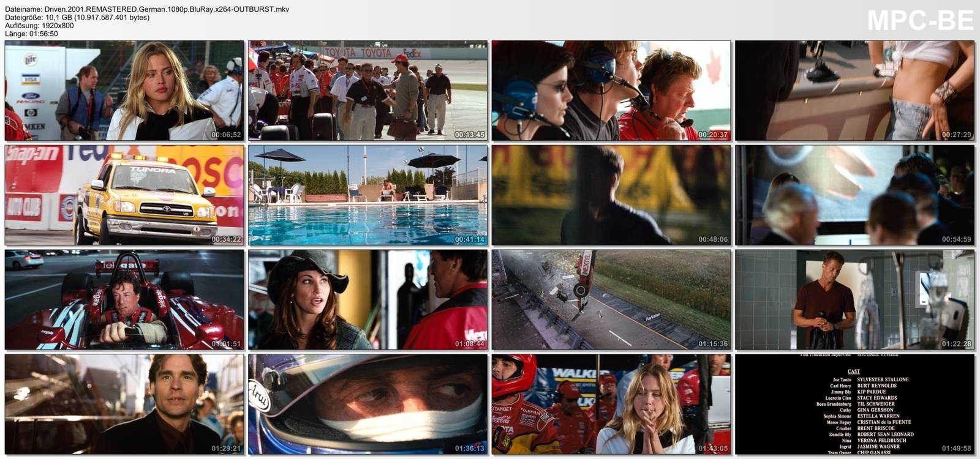Click the STACY EDWARDS credit line
Screen dimensions: 980x459
(862, 398)
